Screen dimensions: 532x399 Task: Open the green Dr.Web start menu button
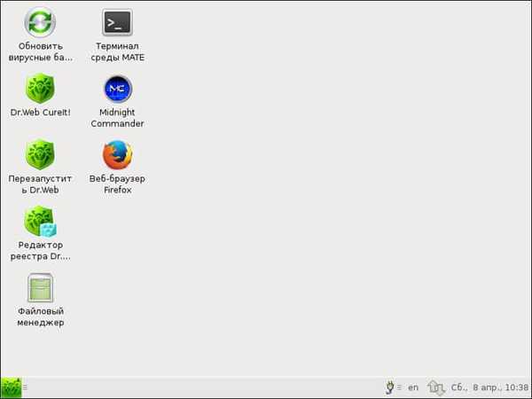[11, 387]
